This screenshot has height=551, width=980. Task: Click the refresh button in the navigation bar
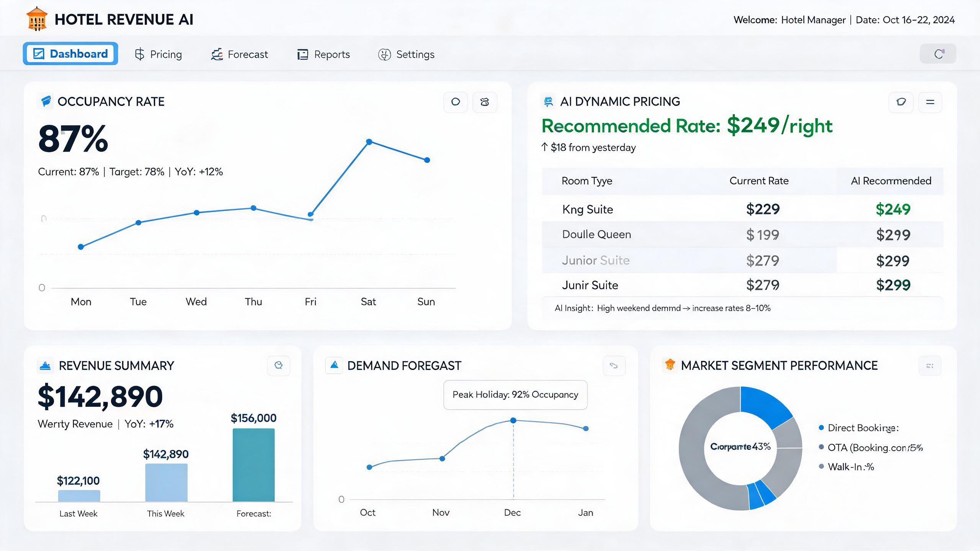pos(938,54)
